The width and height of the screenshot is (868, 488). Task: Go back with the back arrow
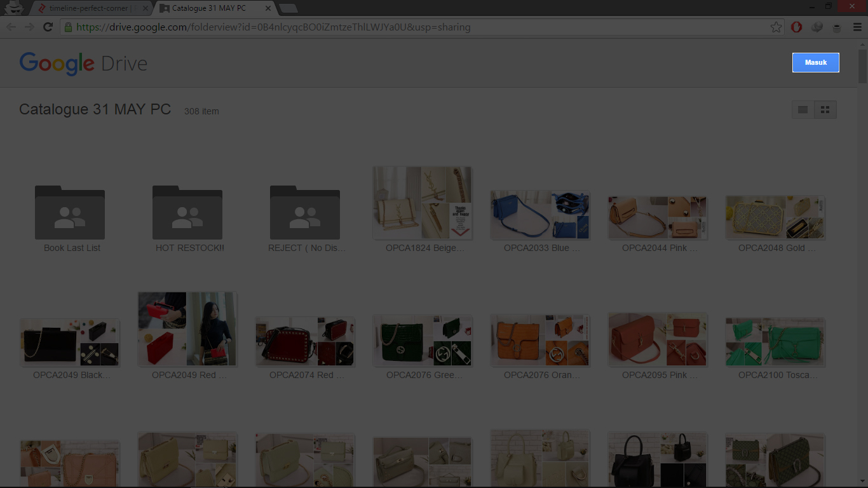click(11, 27)
